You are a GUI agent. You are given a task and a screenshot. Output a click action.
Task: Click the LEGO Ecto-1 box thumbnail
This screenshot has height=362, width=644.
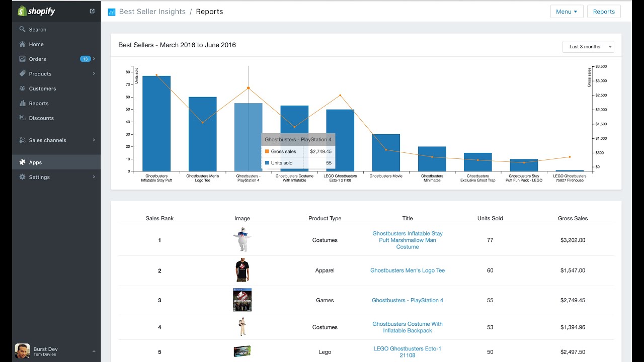tap(242, 351)
